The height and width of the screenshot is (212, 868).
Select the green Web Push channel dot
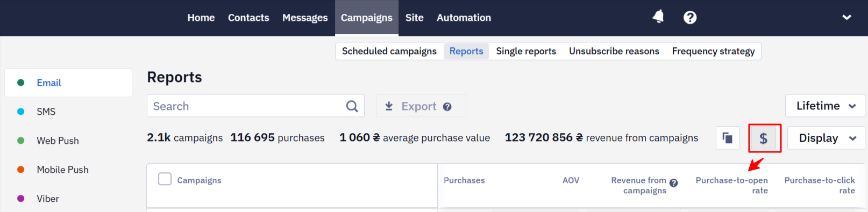coord(21,141)
